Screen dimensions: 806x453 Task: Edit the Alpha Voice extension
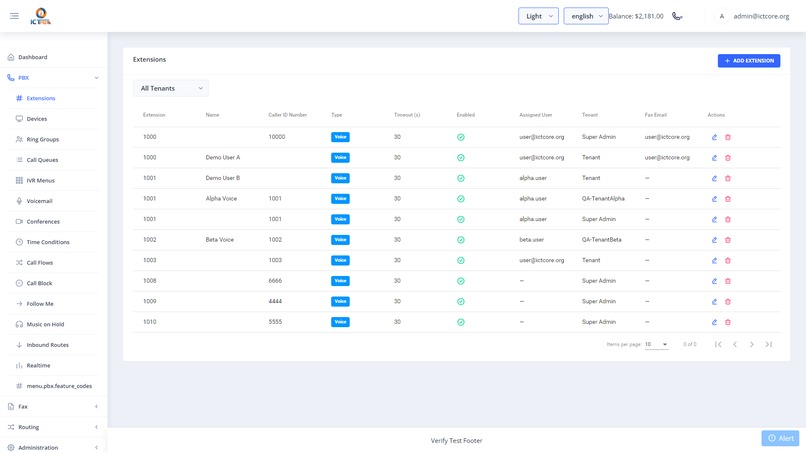(x=714, y=199)
